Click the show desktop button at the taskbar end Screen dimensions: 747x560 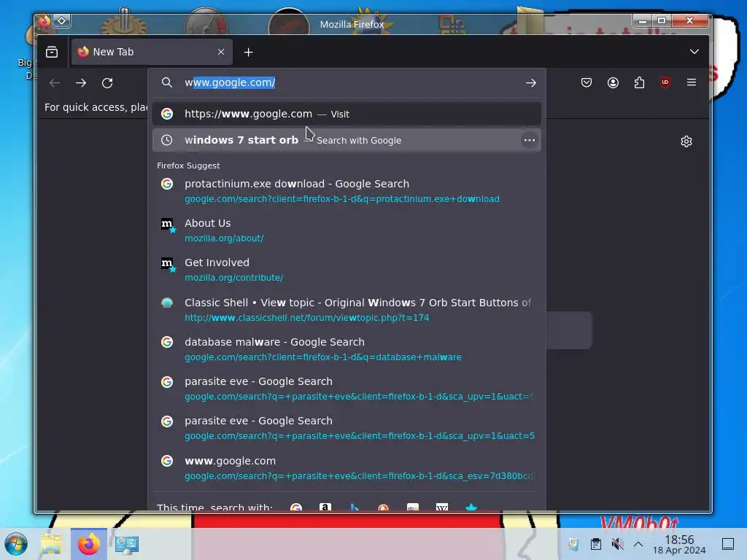point(728,544)
